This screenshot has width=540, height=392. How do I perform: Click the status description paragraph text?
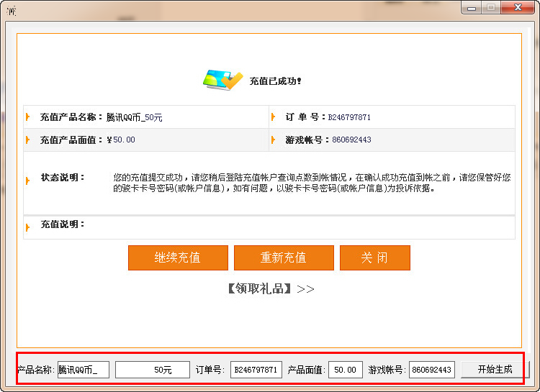(312, 183)
